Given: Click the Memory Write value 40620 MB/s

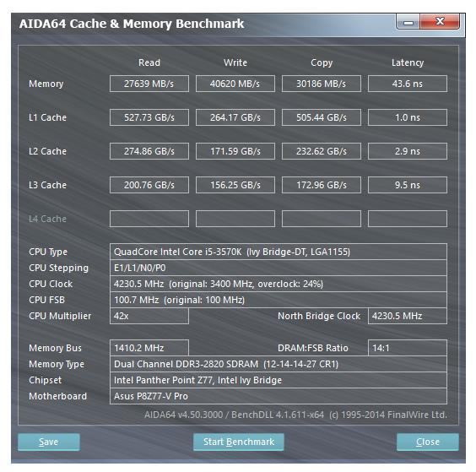Looking at the screenshot, I should 235,84.
